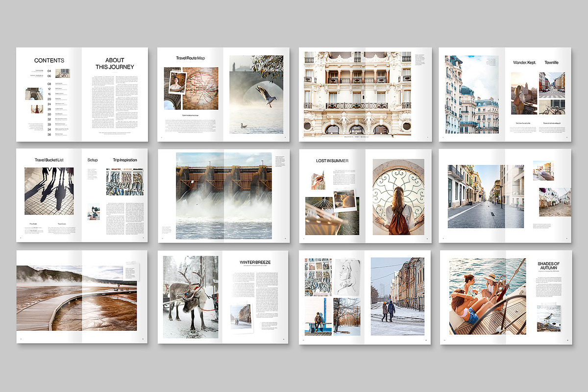Select page number 34 in Contents
The width and height of the screenshot is (588, 392).
pos(49,129)
